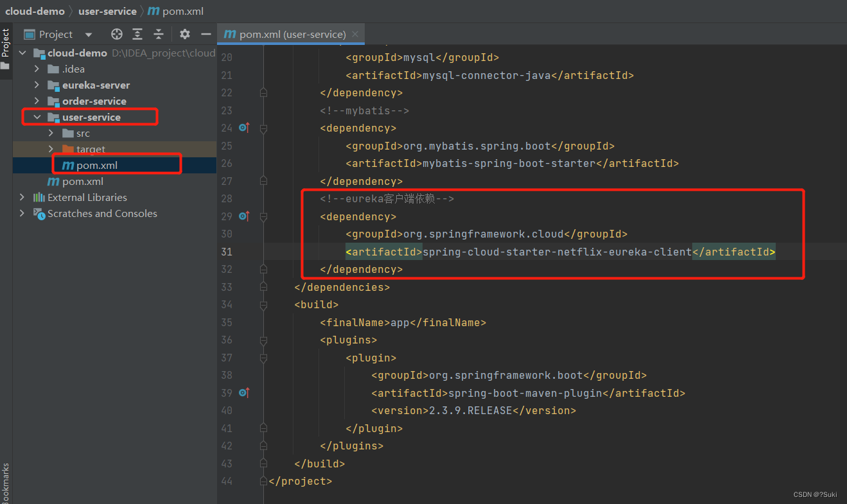Expand the target folder arrow
This screenshot has width=847, height=504.
[51, 149]
